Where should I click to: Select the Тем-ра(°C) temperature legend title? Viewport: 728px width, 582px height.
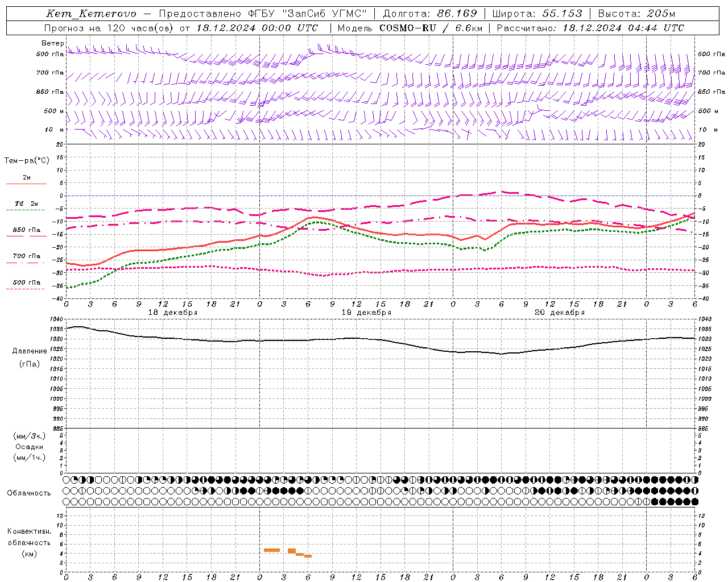point(27,161)
